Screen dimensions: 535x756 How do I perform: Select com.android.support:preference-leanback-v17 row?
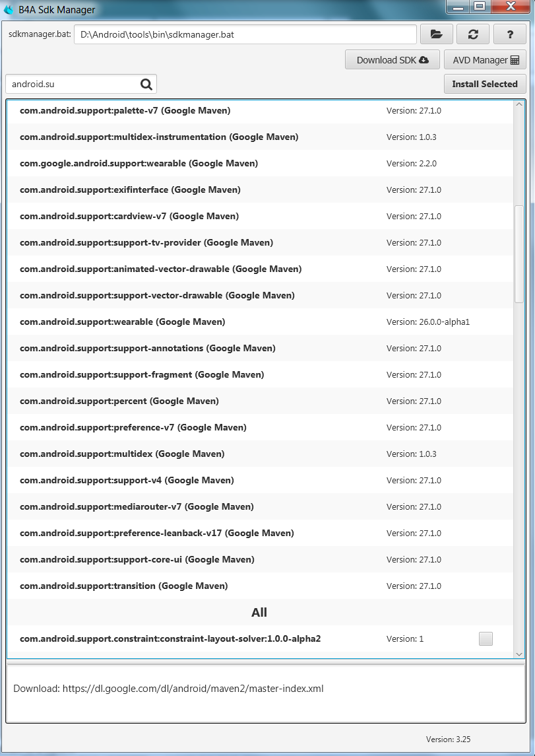pyautogui.click(x=260, y=533)
